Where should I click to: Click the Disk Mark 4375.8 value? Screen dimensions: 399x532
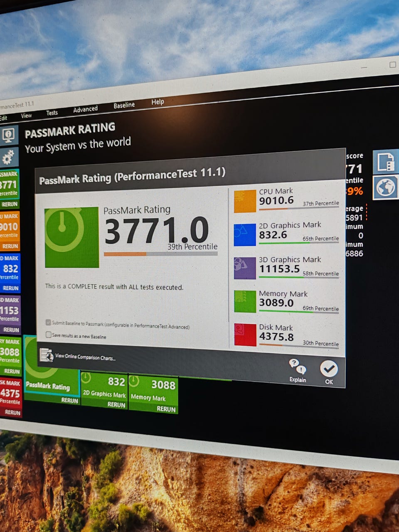click(276, 337)
